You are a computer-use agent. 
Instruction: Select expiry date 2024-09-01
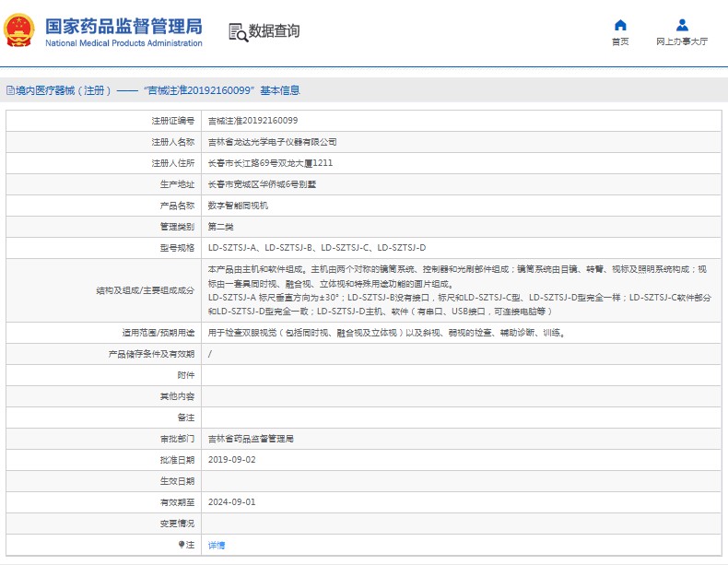(231, 502)
